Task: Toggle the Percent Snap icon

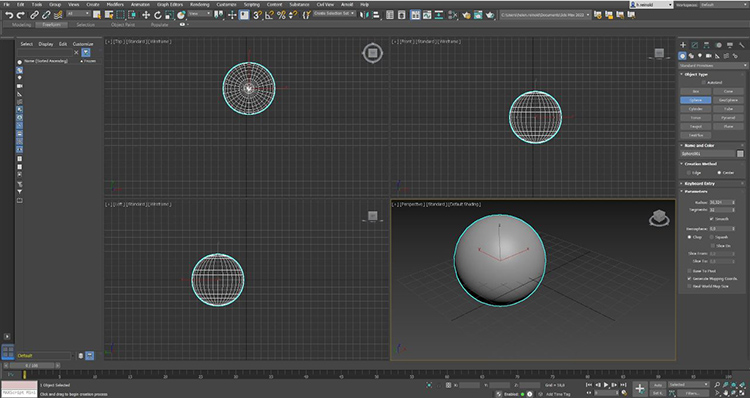Action: coord(281,15)
